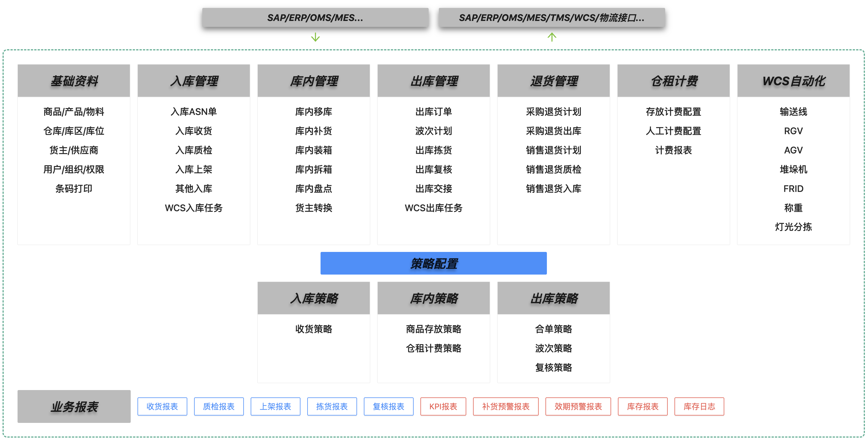Click WCS出库任务 entry

(434, 208)
